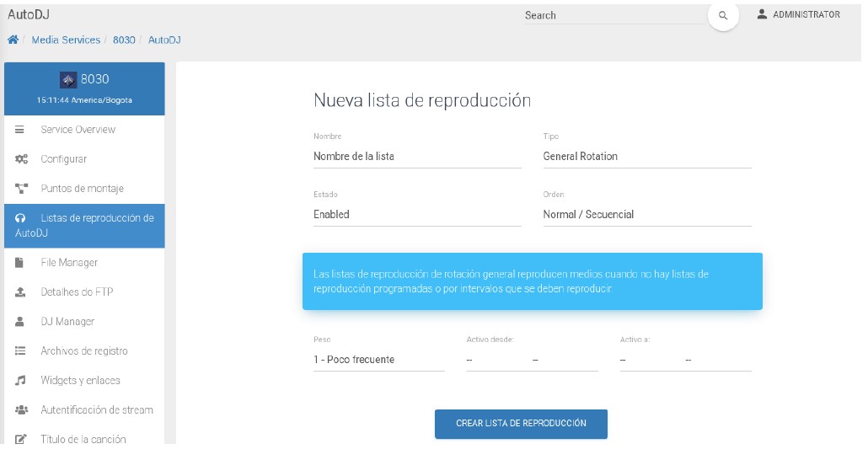Click the home icon in breadcrumb

tap(13, 40)
